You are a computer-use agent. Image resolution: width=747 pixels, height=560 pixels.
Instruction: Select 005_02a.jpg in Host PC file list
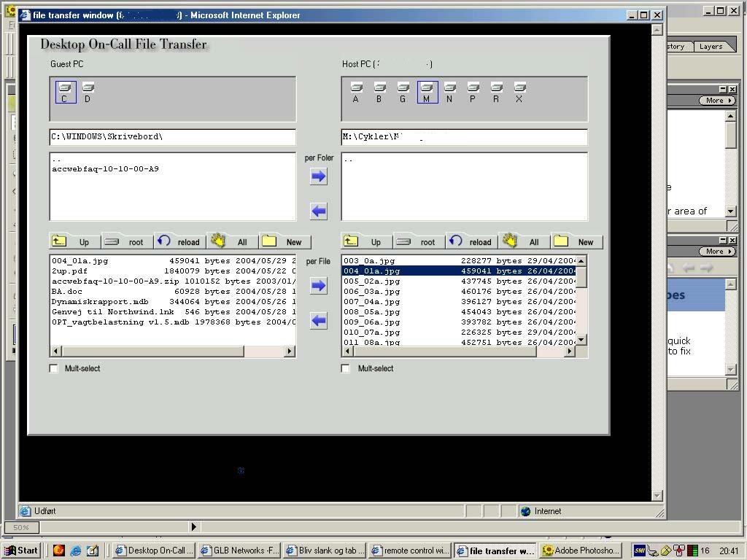click(460, 281)
